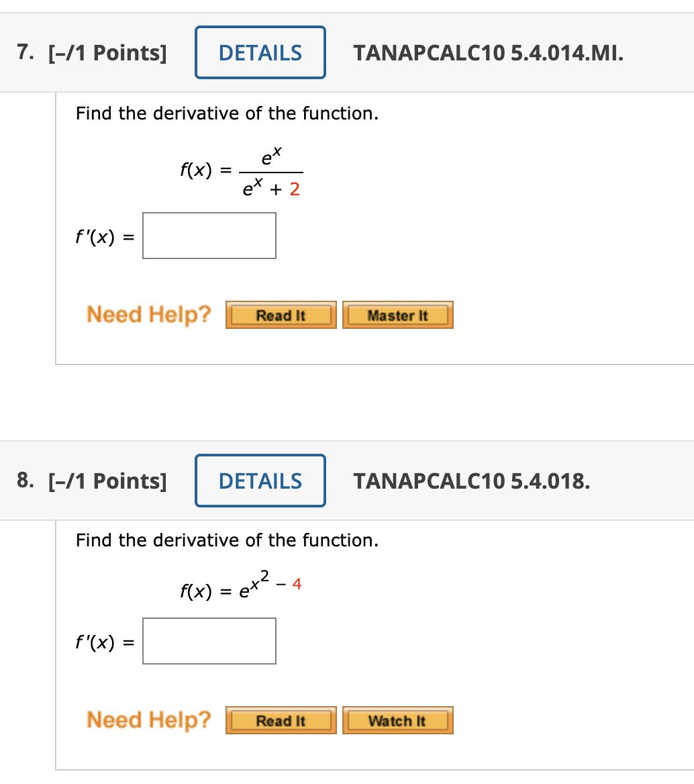Screen dimensions: 694x784
Task: Click Need Help? on question 8
Action: [x=148, y=720]
